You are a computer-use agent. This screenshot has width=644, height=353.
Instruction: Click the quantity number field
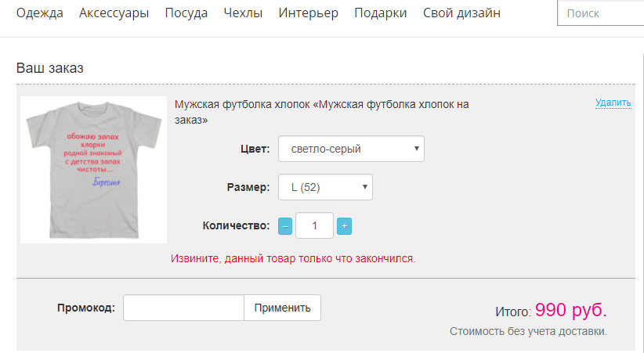[315, 226]
